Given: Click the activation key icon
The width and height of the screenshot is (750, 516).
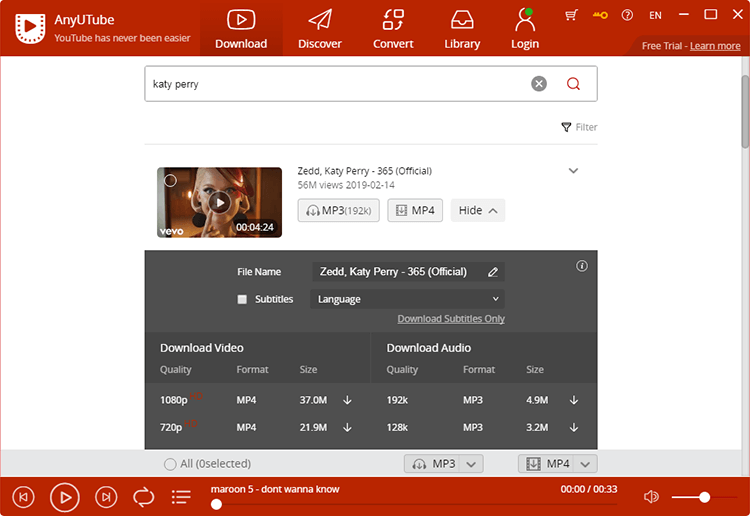Looking at the screenshot, I should [x=600, y=15].
